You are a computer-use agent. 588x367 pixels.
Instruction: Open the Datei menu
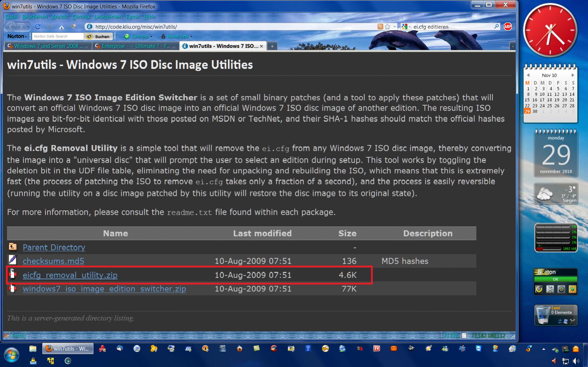pos(12,17)
